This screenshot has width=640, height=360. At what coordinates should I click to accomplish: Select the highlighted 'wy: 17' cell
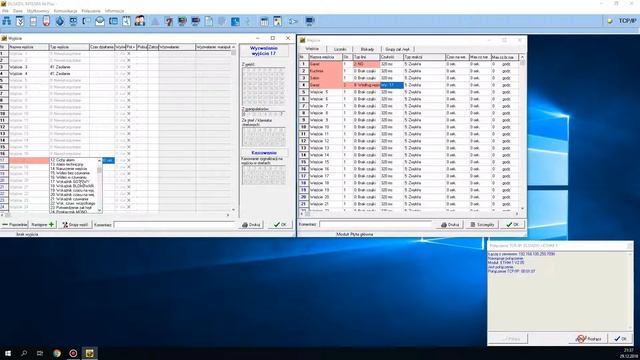392,85
